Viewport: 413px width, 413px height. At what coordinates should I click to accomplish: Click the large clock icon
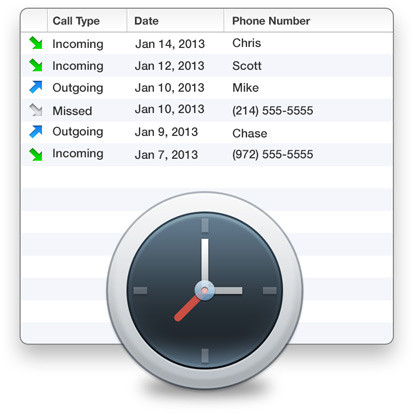(x=205, y=290)
